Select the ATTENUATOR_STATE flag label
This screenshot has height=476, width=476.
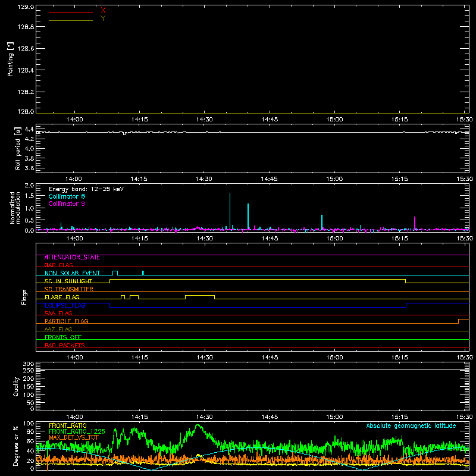click(72, 258)
